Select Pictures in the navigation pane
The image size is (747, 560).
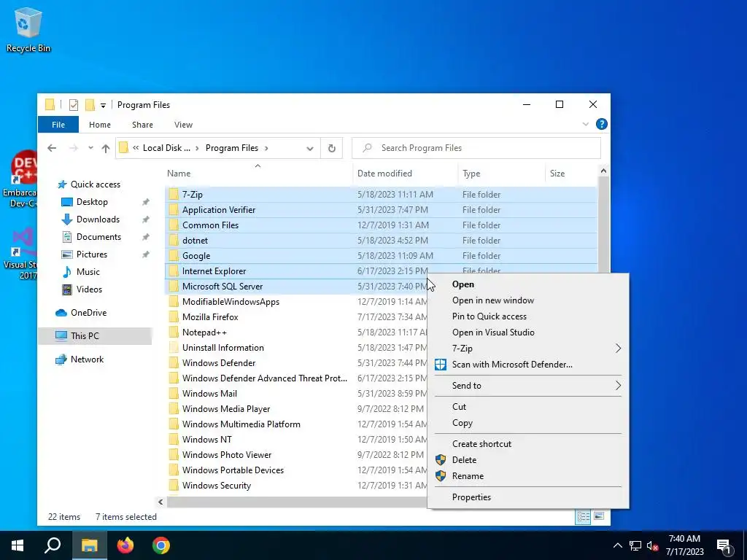[x=92, y=254]
